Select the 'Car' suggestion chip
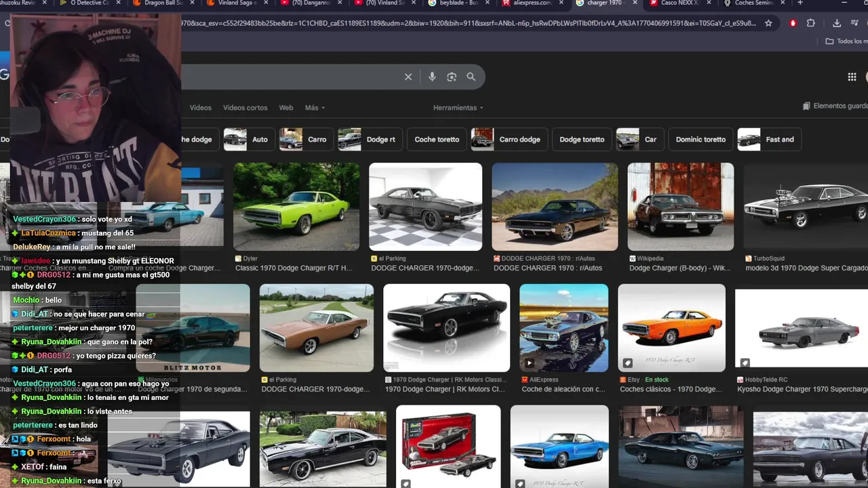The height and width of the screenshot is (488, 868). click(639, 140)
